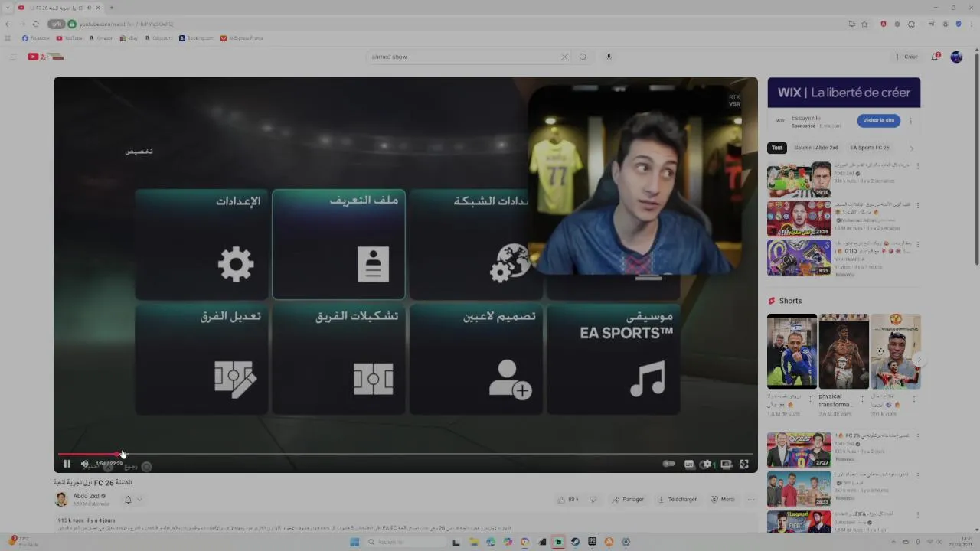Expand the subscription notification bell dropdown
The width and height of the screenshot is (980, 551).
[x=133, y=500]
